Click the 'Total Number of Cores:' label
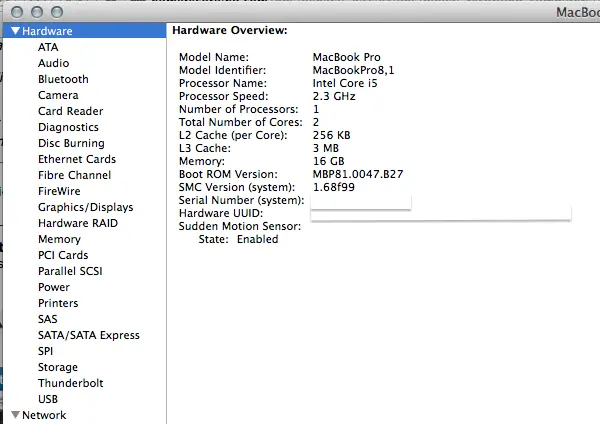The image size is (600, 424). (241, 122)
